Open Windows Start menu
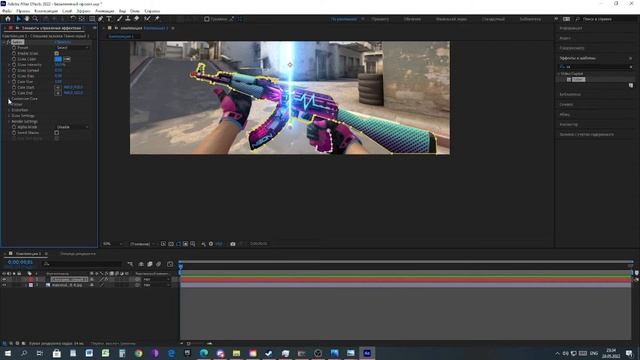 [8, 353]
